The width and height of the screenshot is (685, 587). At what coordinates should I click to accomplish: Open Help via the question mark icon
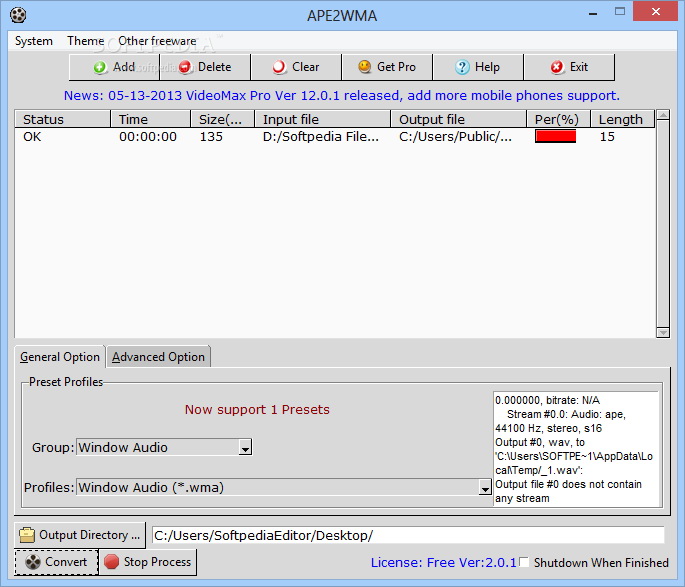point(462,67)
